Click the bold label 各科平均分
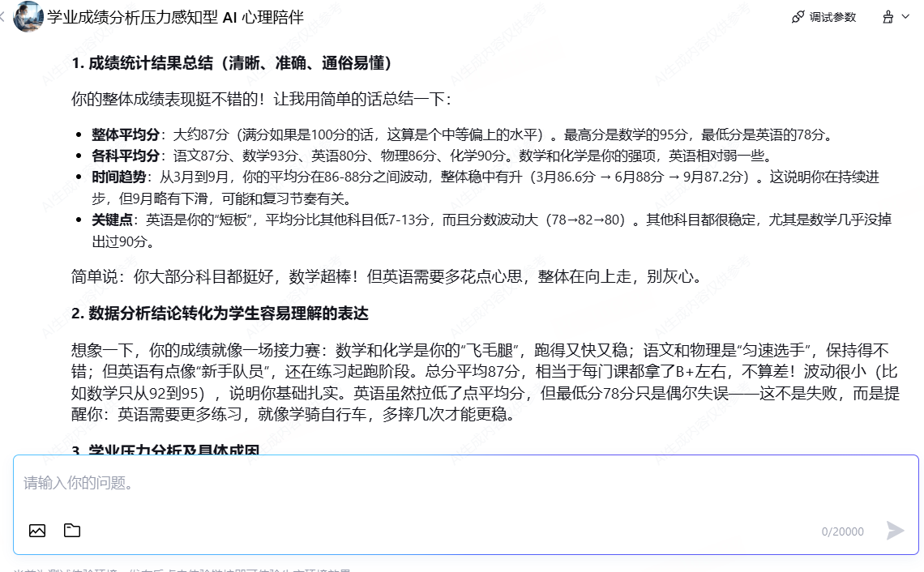The width and height of the screenshot is (924, 572). [x=126, y=156]
